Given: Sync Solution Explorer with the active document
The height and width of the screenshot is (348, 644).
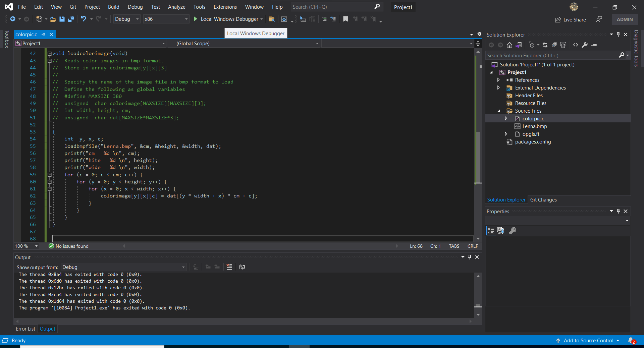Looking at the screenshot, I should (545, 45).
